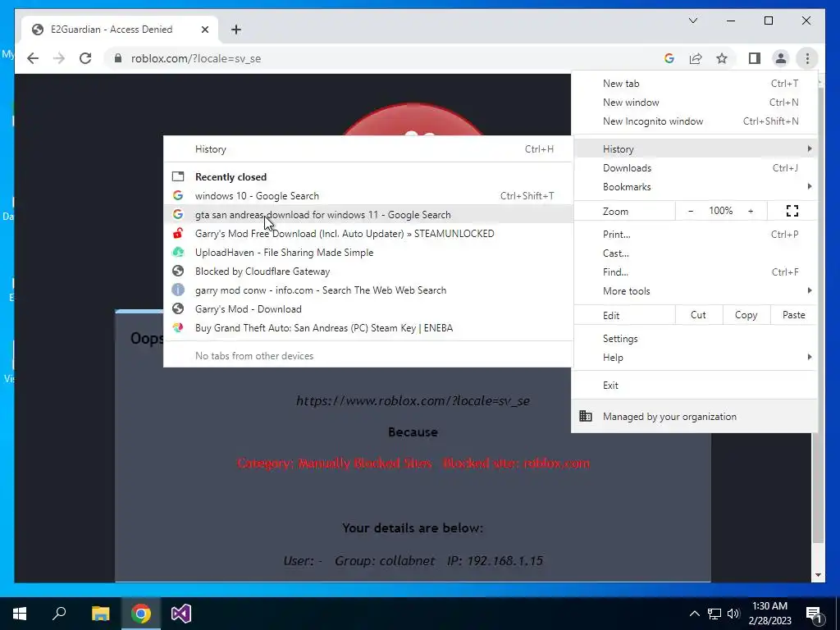Reopen Blocked by Cloudflare Gateway page
Image resolution: width=840 pixels, height=630 pixels.
tap(368, 271)
